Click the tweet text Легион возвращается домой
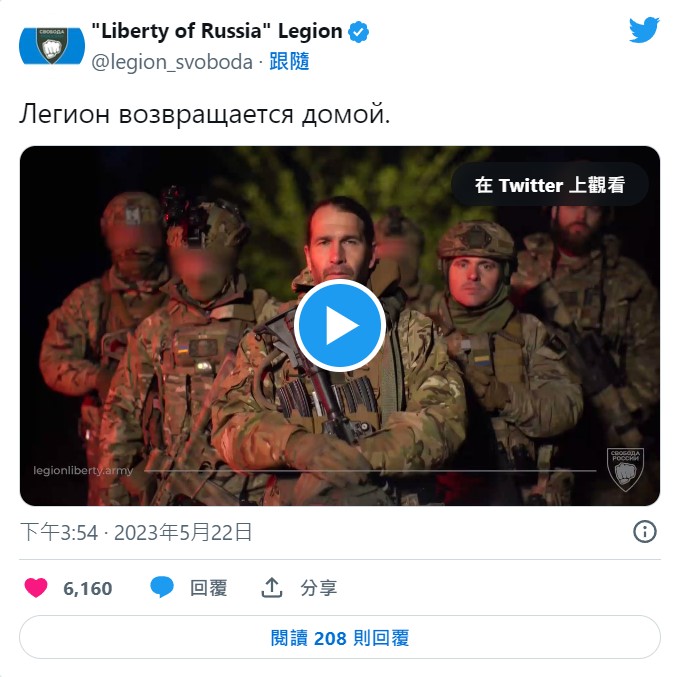 [205, 114]
